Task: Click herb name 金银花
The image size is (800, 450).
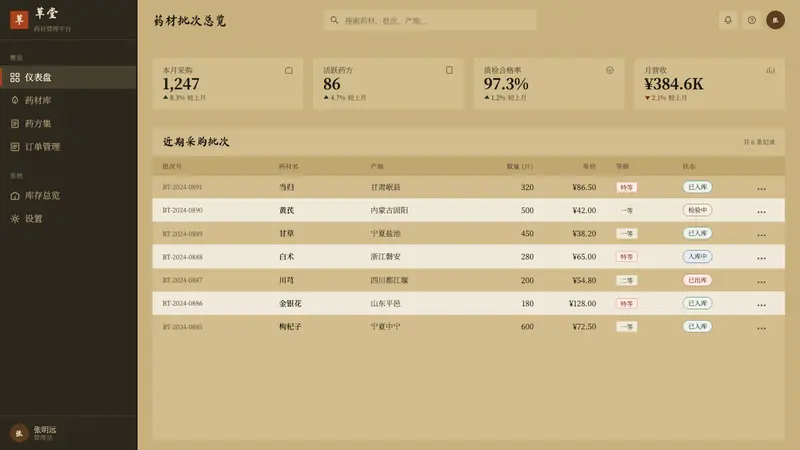Action: point(290,304)
